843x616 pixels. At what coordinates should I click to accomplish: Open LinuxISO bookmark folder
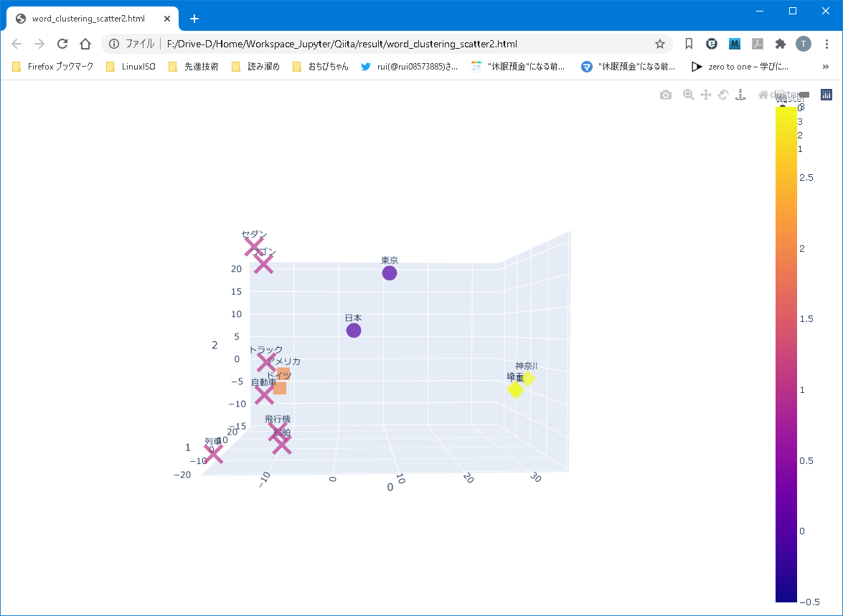131,67
